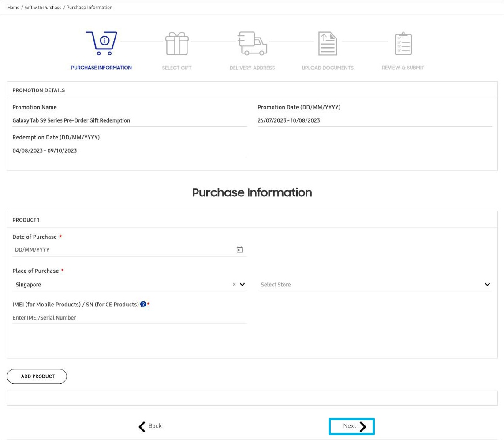The width and height of the screenshot is (504, 440).
Task: Open the Select Store dropdown
Action: point(487,284)
